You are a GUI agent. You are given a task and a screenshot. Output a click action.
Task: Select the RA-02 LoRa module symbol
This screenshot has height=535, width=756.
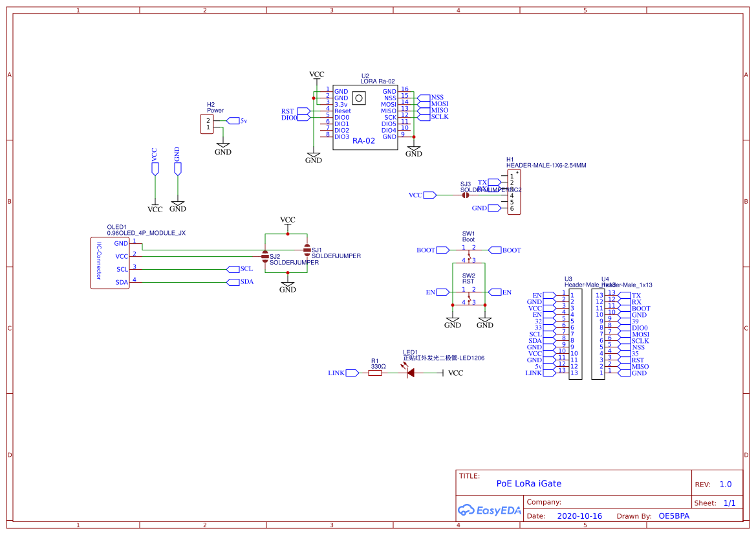(365, 116)
